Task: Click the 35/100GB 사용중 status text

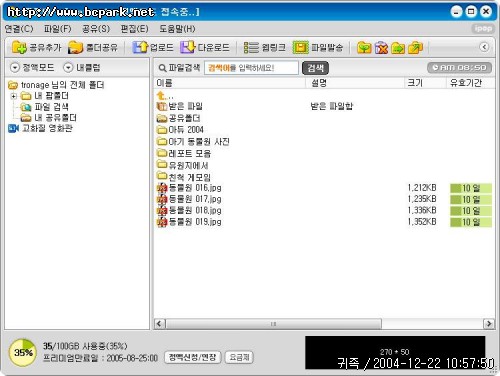Action: (x=85, y=346)
